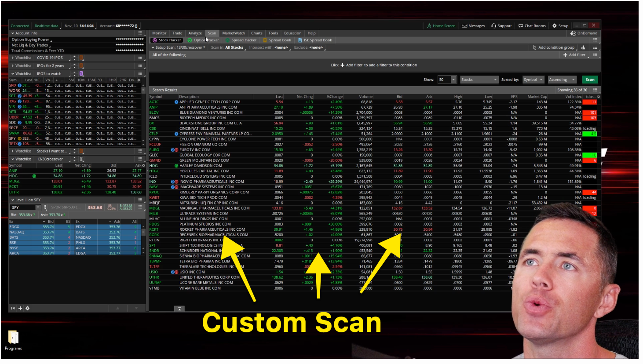
Task: Click Add filter button
Action: 574,55
